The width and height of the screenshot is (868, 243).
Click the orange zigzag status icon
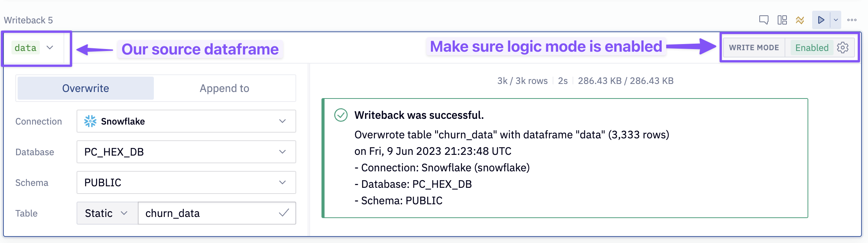click(800, 20)
